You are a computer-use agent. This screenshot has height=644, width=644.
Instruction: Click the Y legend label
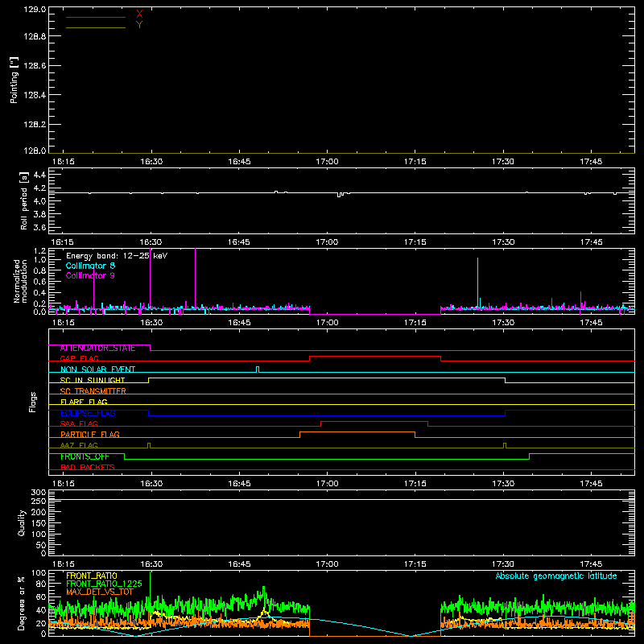pyautogui.click(x=139, y=25)
